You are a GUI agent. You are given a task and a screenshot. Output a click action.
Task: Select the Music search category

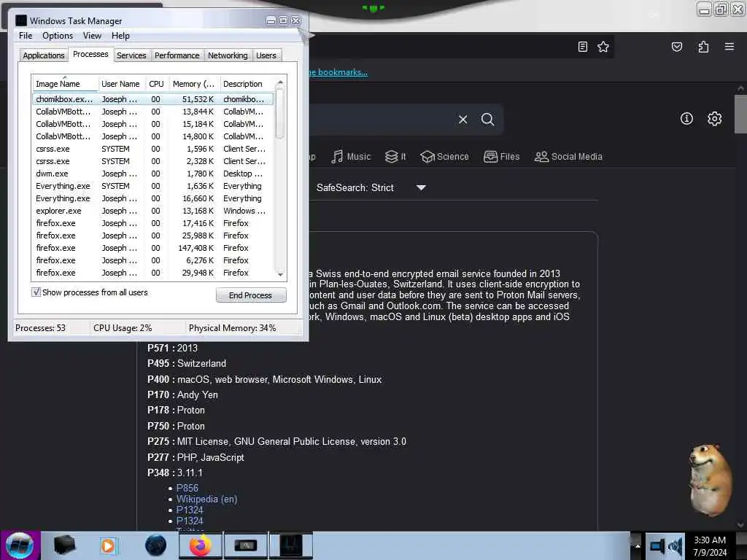coord(351,157)
